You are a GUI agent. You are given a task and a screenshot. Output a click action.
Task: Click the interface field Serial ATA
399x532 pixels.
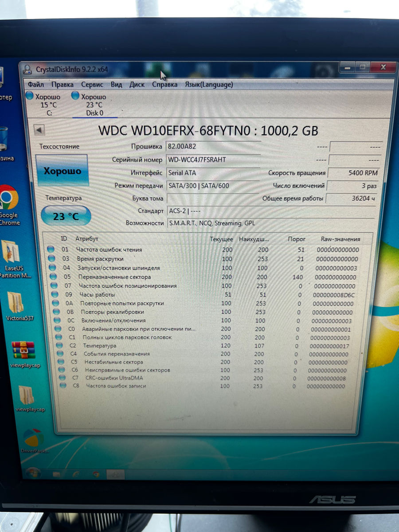[x=213, y=173]
